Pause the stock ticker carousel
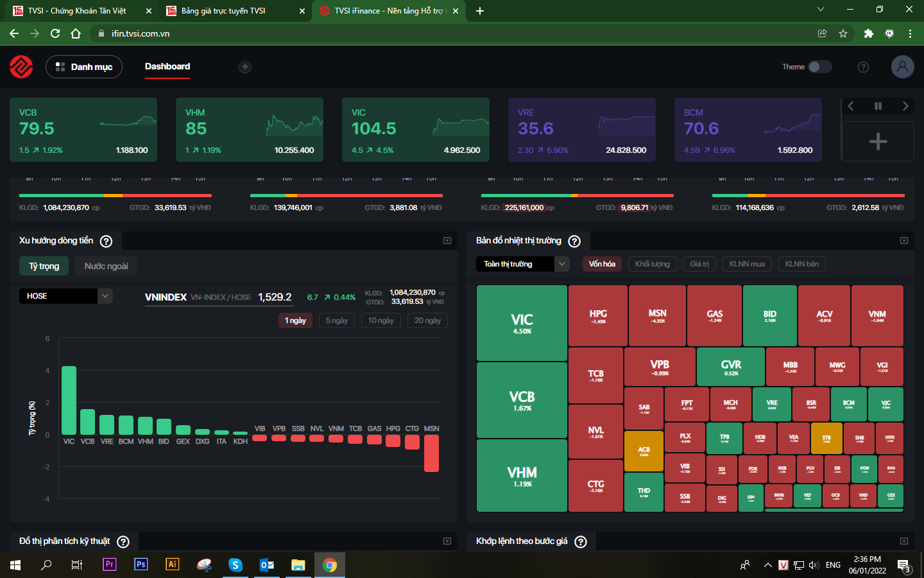 point(878,106)
